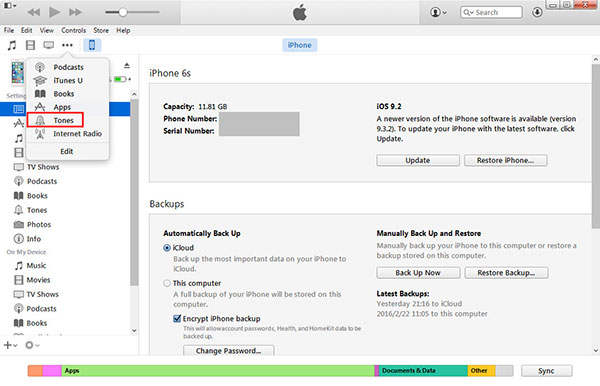Switch to the Movies library icon
600x386 pixels.
point(30,45)
